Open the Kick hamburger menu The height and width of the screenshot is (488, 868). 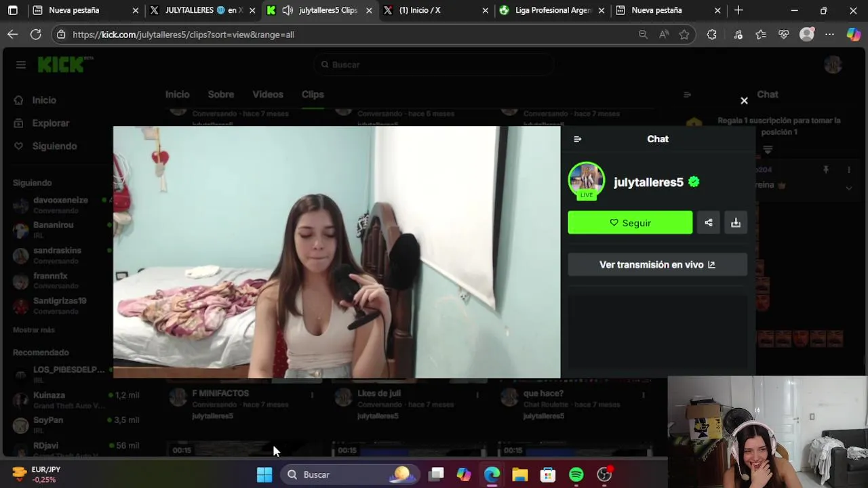[x=21, y=64]
